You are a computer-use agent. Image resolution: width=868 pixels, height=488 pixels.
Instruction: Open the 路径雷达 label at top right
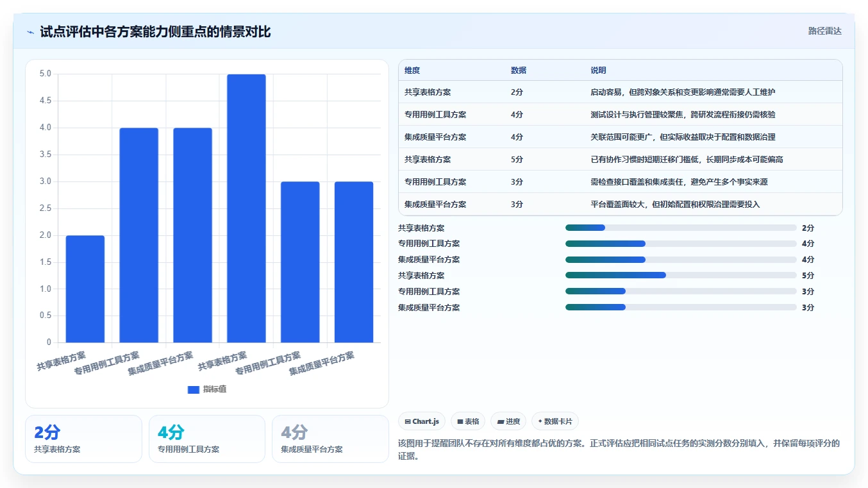coord(824,31)
